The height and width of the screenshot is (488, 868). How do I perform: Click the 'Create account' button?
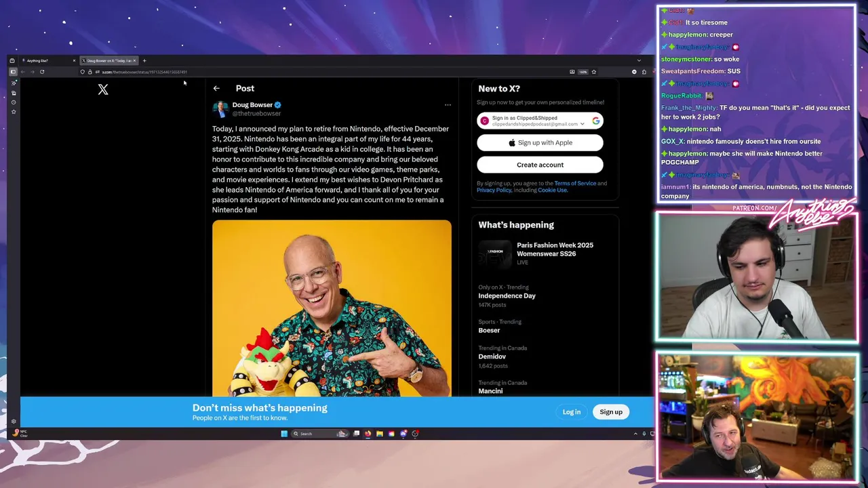(540, 165)
